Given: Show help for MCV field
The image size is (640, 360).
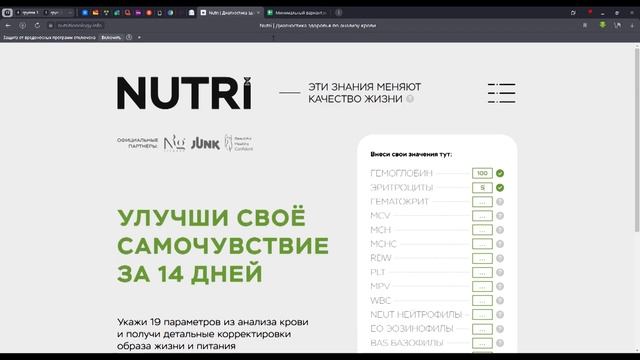Looking at the screenshot, I should 500,216.
